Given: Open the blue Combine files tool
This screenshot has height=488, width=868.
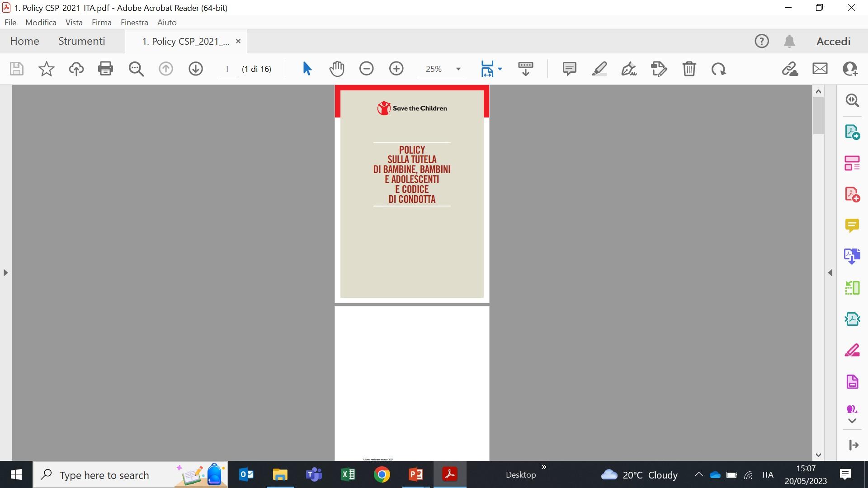Looking at the screenshot, I should pos(852,256).
